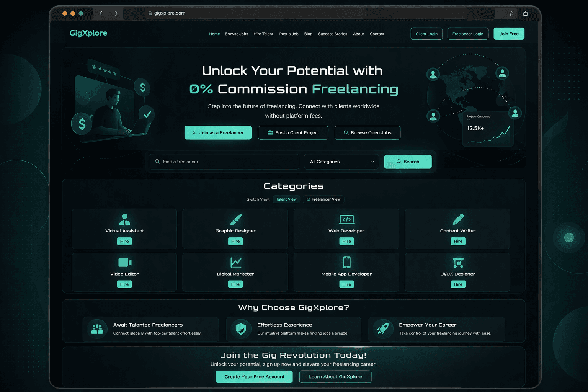Click the Mobile App Developer phone icon
The height and width of the screenshot is (392, 588).
click(346, 262)
